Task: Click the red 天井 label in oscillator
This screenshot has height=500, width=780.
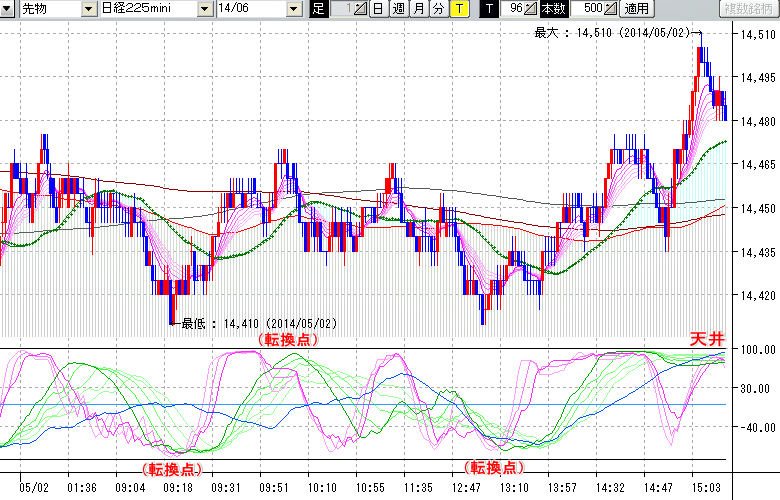Action: pos(707,340)
